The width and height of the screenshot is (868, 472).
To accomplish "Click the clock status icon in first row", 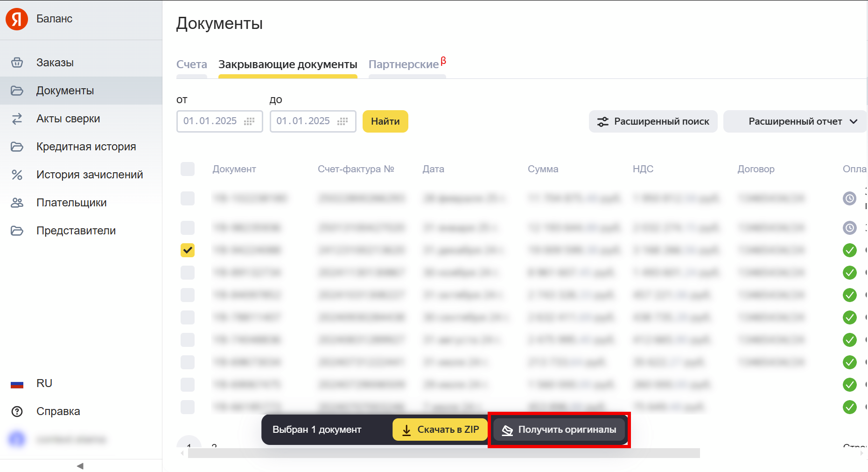I will pos(849,198).
